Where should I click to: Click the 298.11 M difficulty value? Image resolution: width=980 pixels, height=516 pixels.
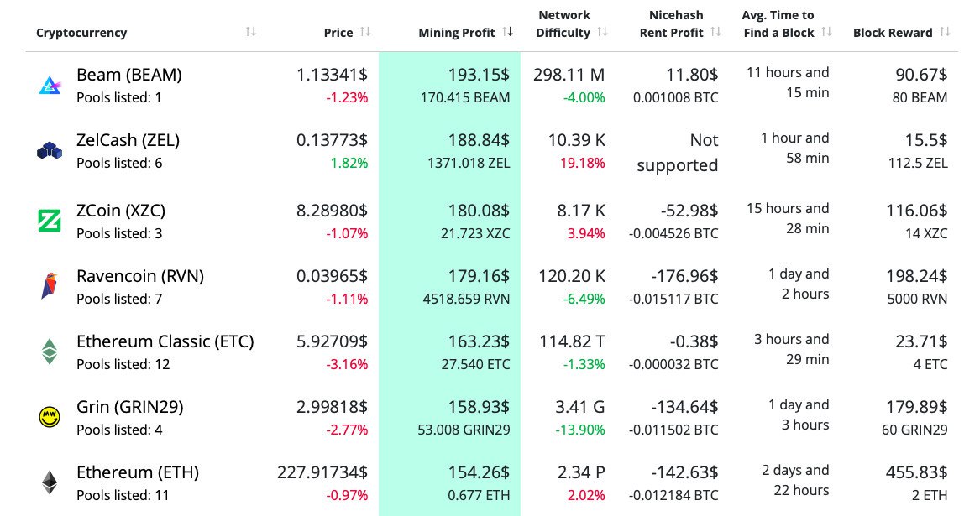point(569,75)
